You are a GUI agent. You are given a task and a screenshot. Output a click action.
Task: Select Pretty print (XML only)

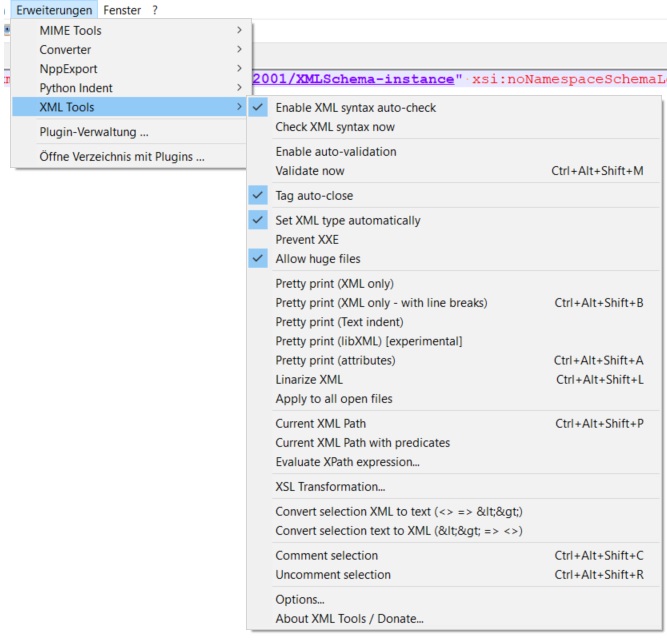click(x=454, y=284)
